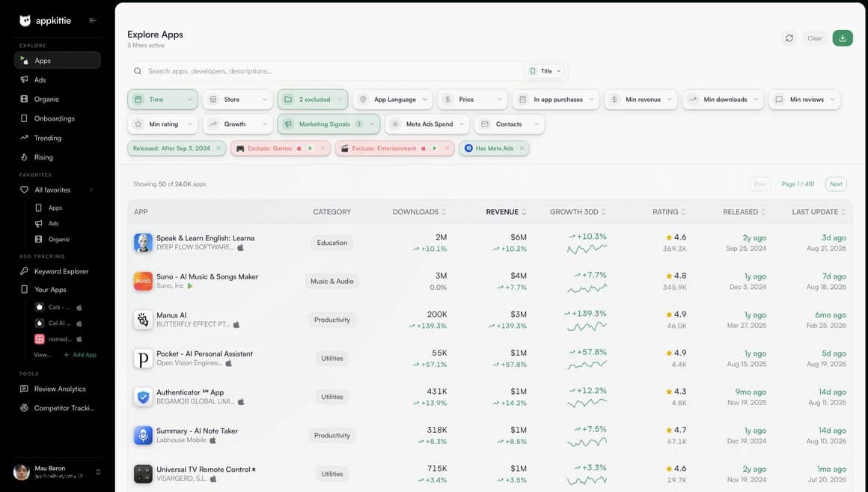
Task: Open Manus AI app icon
Action: click(x=144, y=320)
